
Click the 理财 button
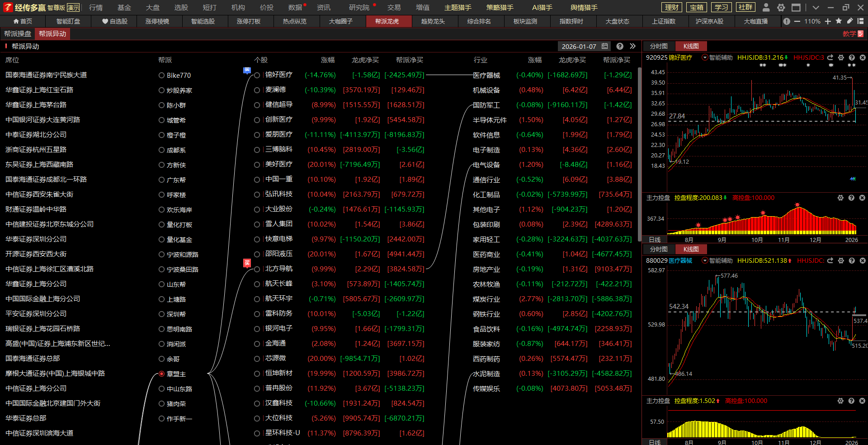point(672,7)
